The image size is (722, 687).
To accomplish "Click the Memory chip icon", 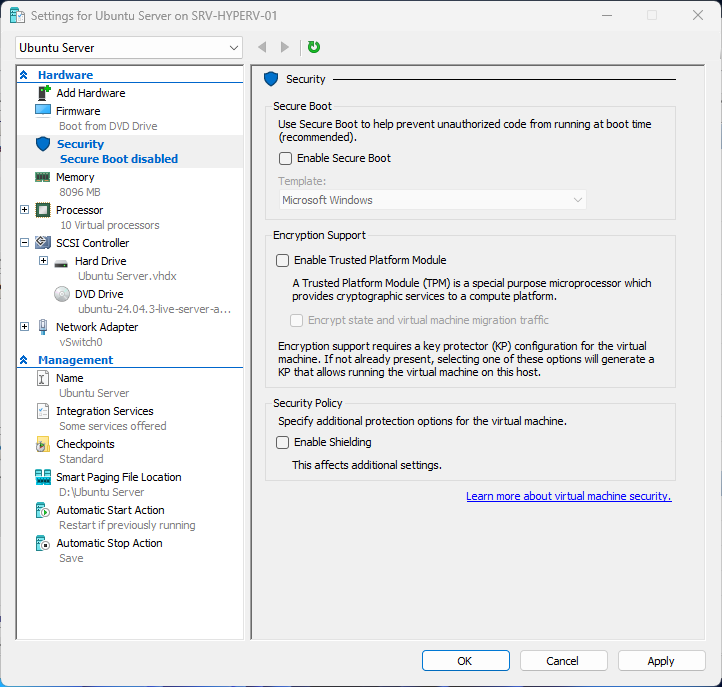I will point(43,177).
